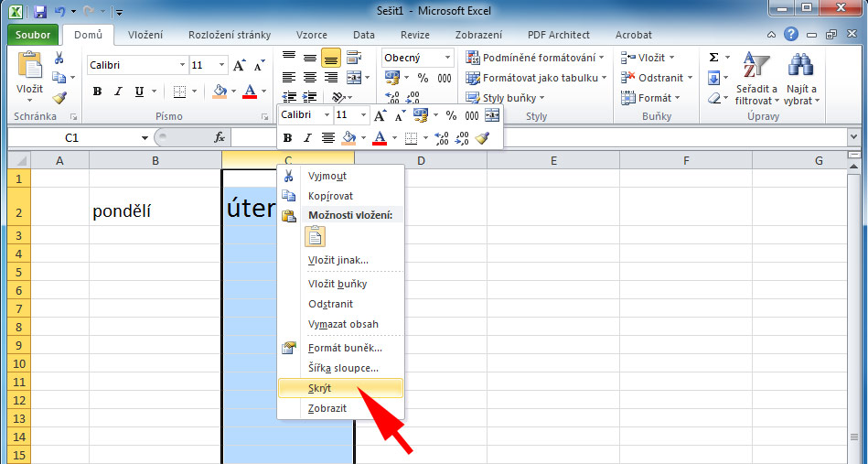Image resolution: width=868 pixels, height=464 pixels.
Task: Select Format Painter brush in Schránka group
Action: click(x=59, y=98)
